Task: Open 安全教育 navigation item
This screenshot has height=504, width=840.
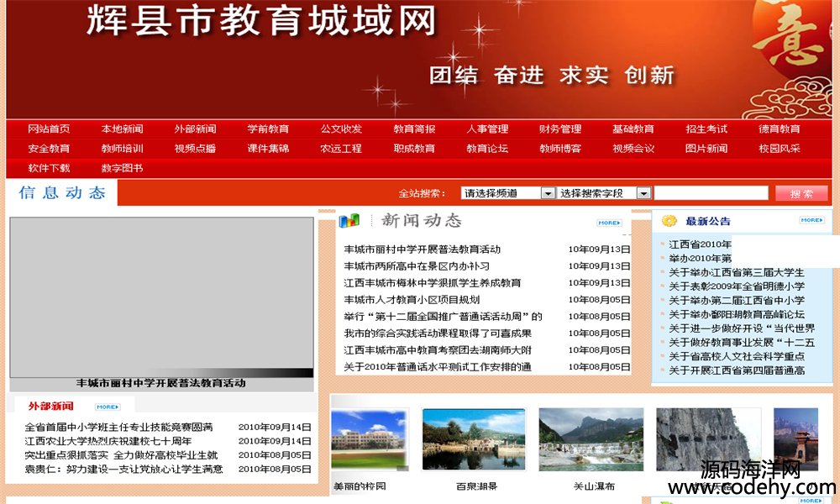Action: point(49,149)
